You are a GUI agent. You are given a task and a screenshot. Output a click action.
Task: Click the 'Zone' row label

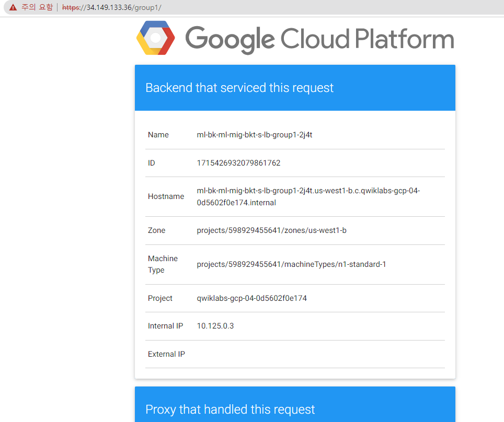(156, 230)
